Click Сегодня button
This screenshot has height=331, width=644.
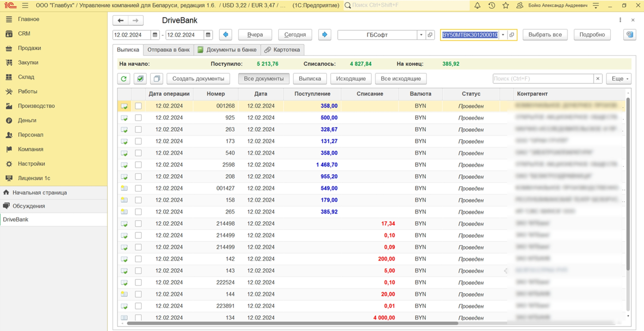pos(295,35)
